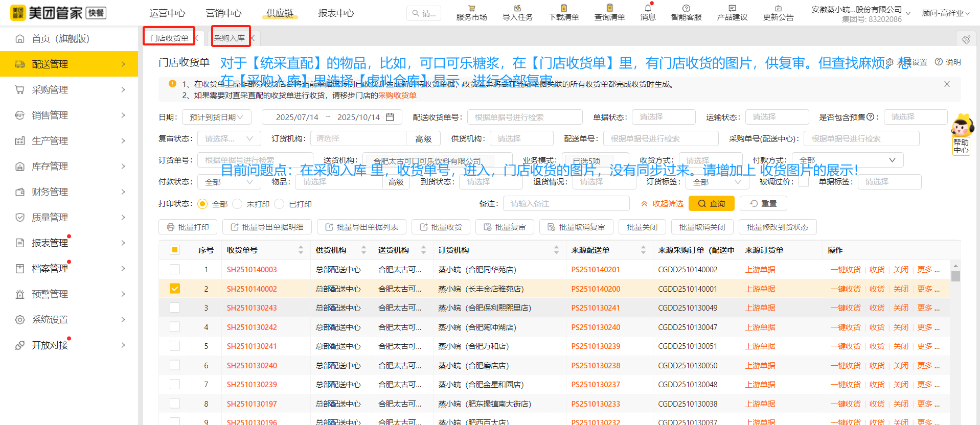Open the 采购收货单 link in notice
Viewport: 980px width, 425px height.
397,96
